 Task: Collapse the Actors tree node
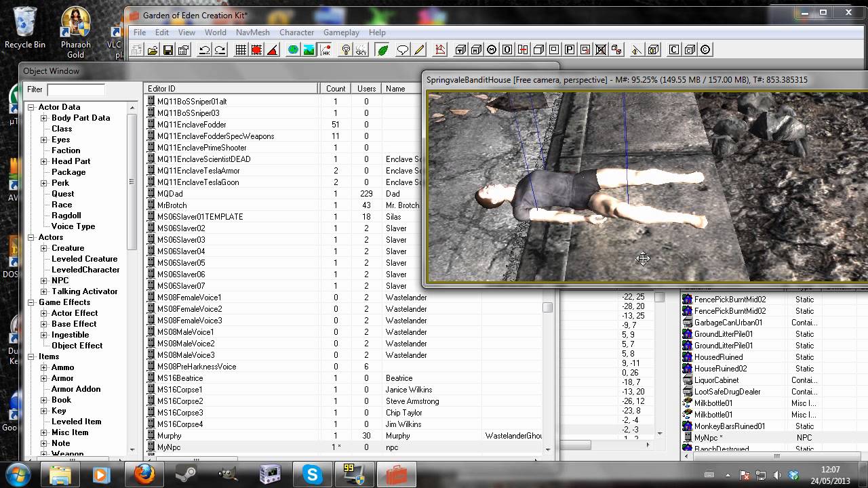point(31,237)
